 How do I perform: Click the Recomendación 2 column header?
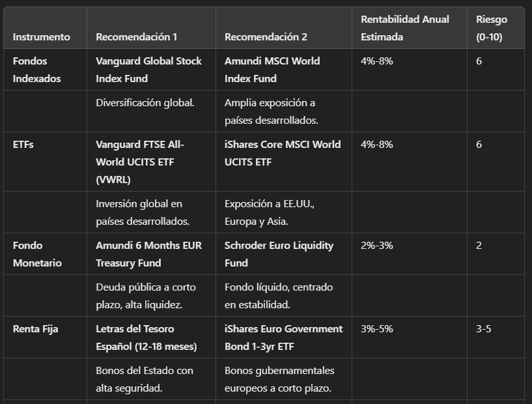pyautogui.click(x=266, y=36)
